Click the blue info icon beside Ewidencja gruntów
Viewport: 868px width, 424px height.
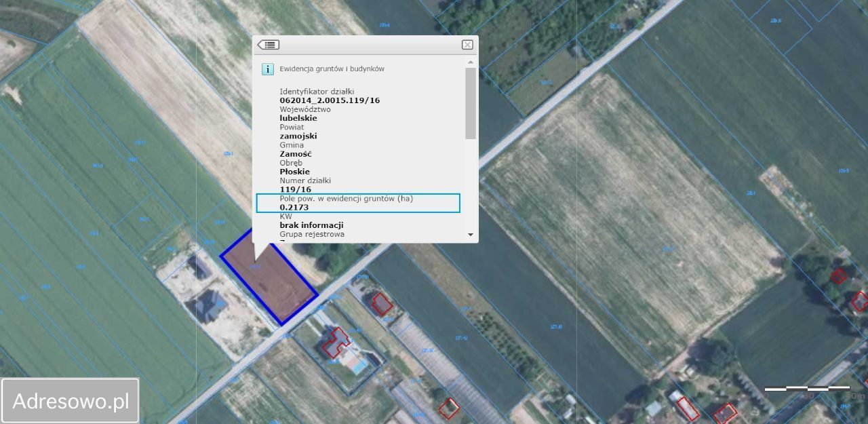pos(268,69)
